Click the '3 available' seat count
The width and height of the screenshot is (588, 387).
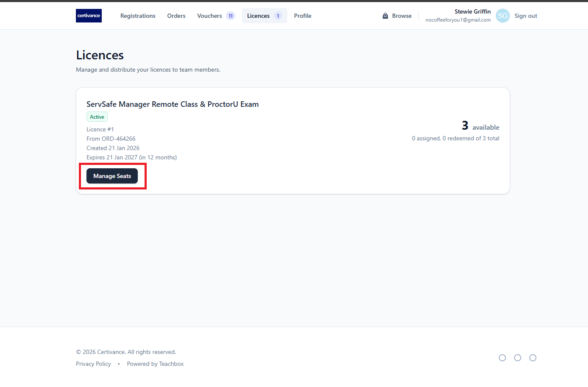[x=480, y=125]
